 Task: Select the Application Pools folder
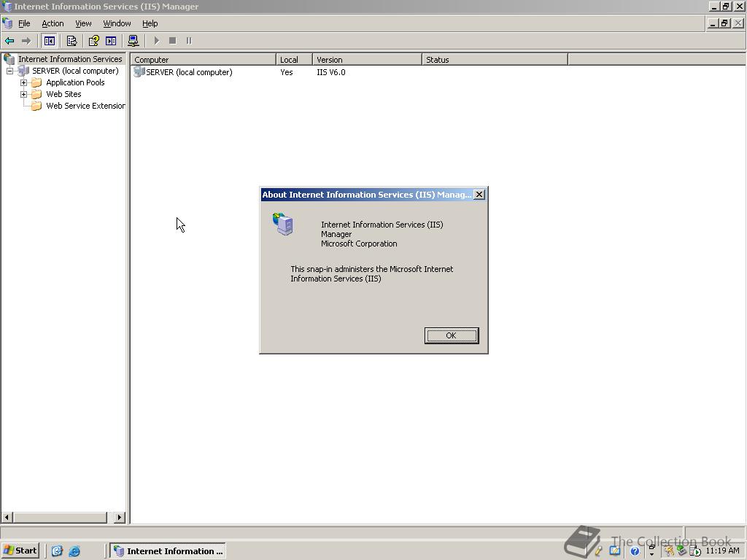75,82
